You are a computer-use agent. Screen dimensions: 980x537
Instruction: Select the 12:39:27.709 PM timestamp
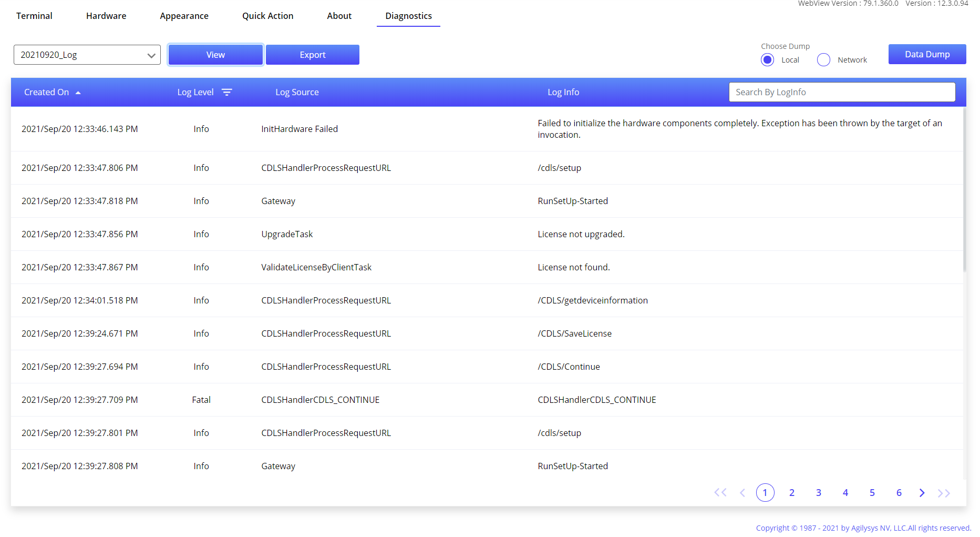(80, 400)
